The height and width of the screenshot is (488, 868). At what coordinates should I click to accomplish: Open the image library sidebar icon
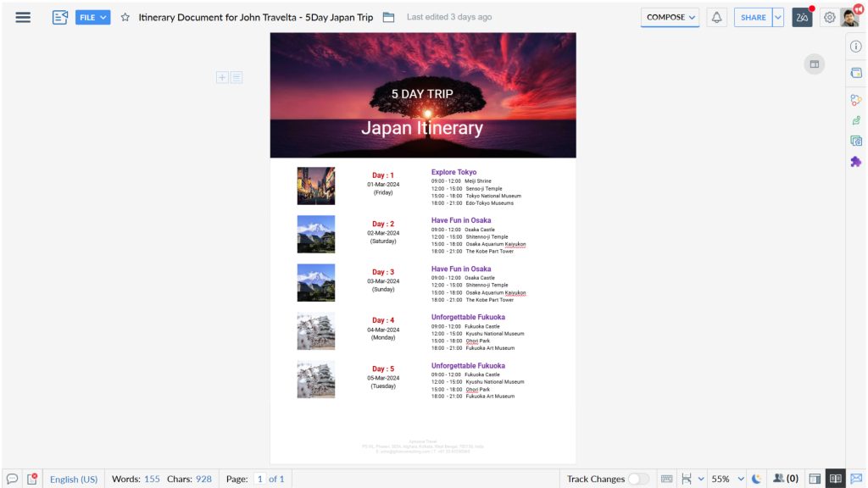click(856, 141)
